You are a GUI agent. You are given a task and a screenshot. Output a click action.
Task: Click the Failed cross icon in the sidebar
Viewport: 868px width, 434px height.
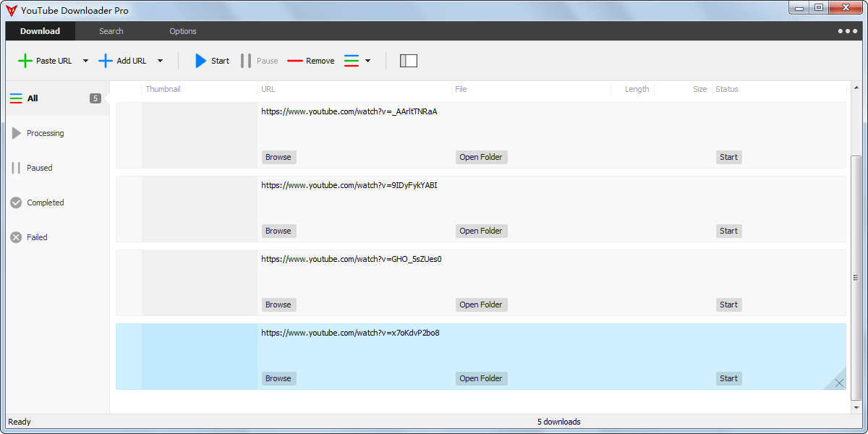coord(16,237)
